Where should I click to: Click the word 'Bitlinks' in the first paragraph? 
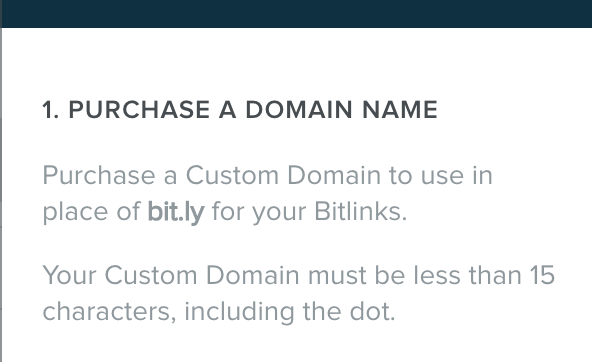(358, 211)
